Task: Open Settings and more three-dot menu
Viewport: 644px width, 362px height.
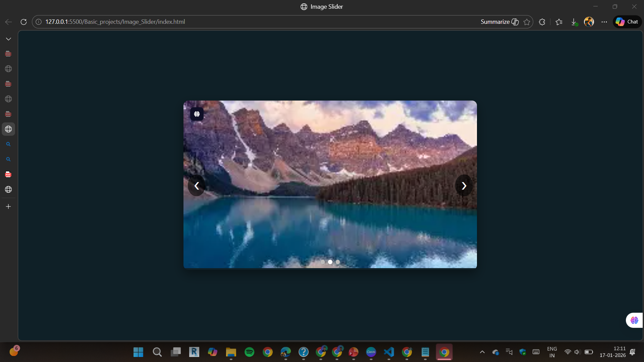Action: (604, 22)
